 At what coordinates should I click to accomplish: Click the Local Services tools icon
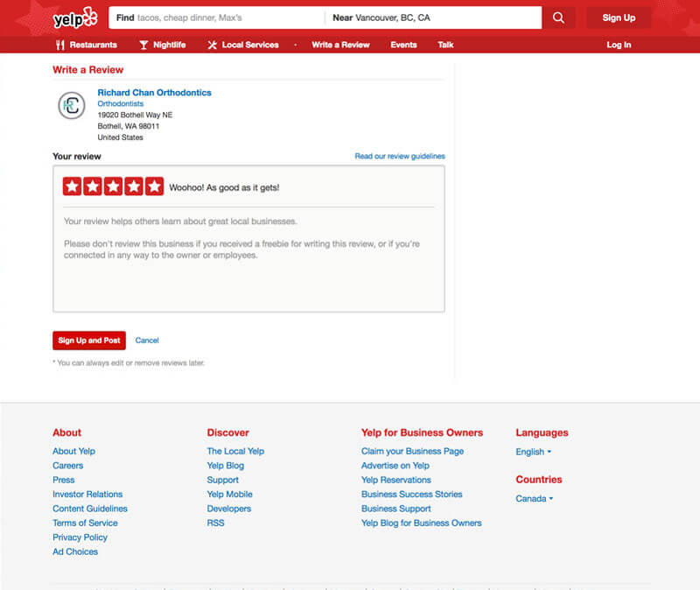coord(212,45)
